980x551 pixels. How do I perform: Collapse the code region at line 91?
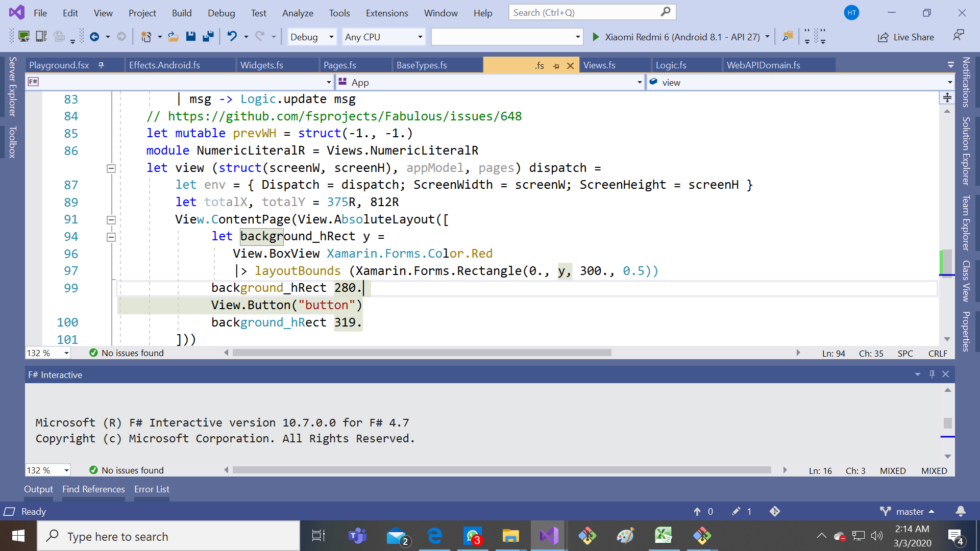111,219
